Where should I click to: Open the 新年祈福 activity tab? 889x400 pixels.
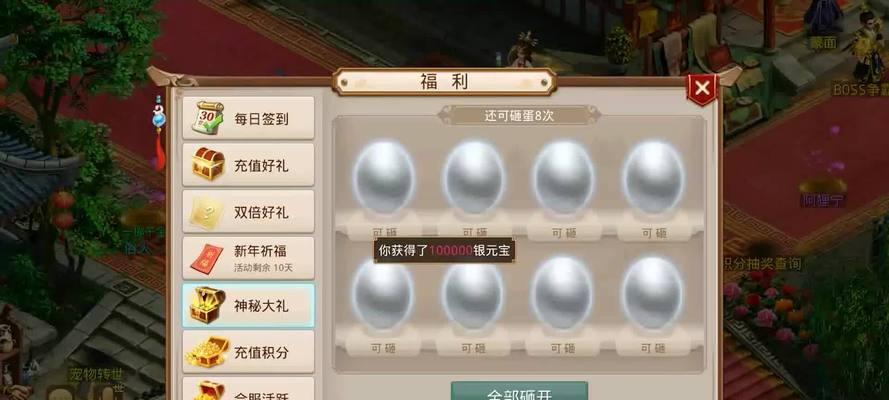tap(248, 258)
